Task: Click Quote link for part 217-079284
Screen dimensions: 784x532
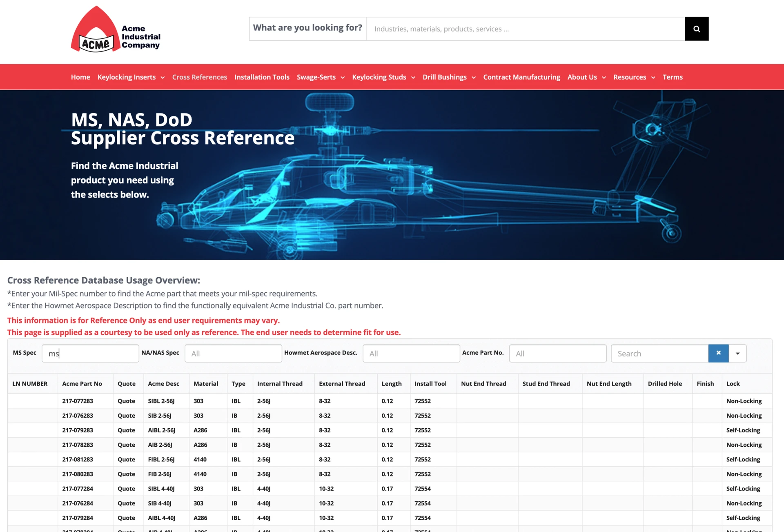Action: coord(126,518)
